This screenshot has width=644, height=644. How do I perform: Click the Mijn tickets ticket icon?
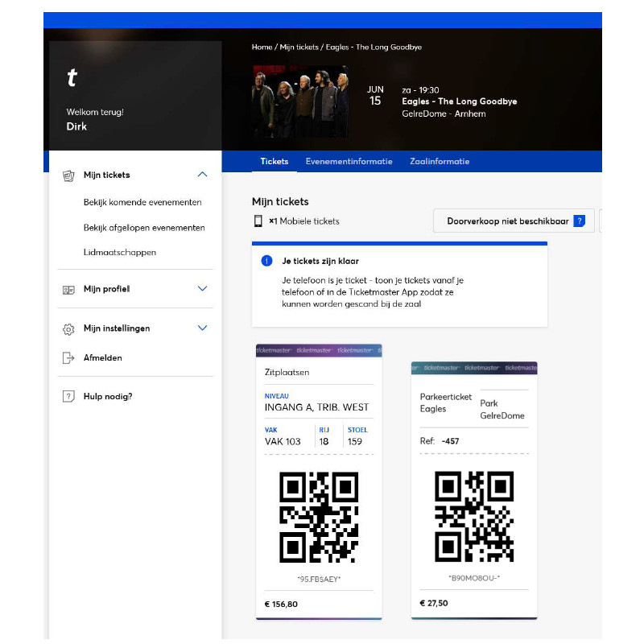[x=68, y=175]
